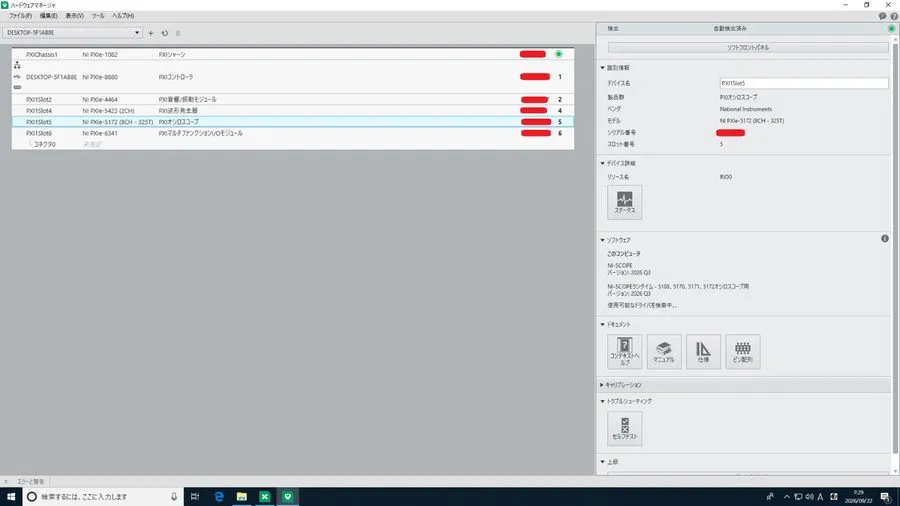900x506 pixels.
Task: Open the 編集(E) menu
Action: tap(48, 16)
